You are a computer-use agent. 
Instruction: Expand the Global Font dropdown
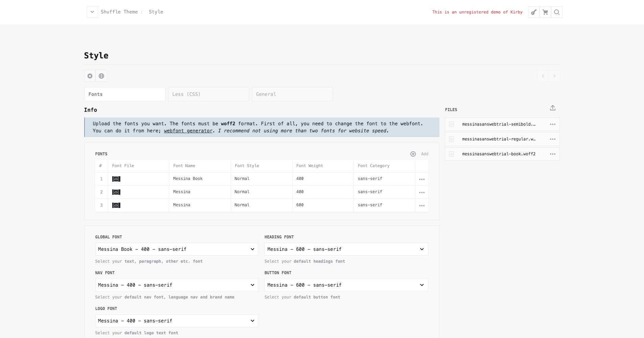177,249
